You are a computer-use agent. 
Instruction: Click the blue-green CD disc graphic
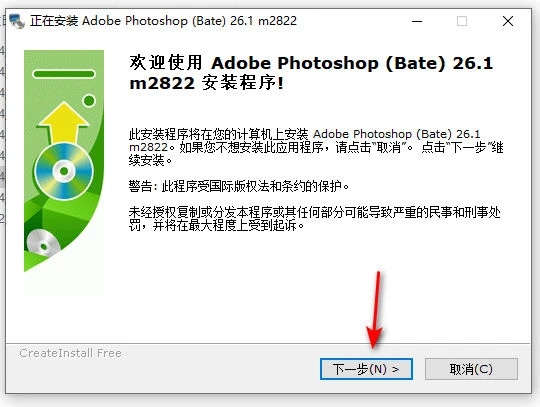click(64, 171)
